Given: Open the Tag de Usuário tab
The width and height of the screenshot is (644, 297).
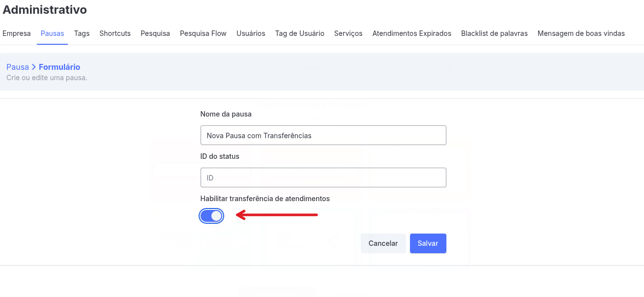Looking at the screenshot, I should [x=299, y=33].
